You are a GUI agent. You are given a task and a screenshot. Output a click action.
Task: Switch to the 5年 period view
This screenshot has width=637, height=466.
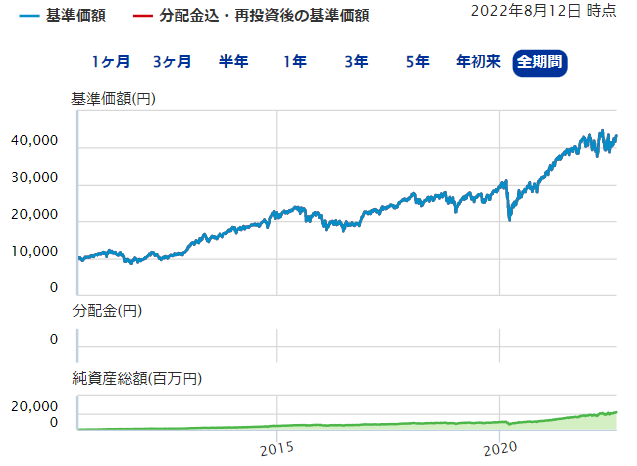tap(417, 62)
